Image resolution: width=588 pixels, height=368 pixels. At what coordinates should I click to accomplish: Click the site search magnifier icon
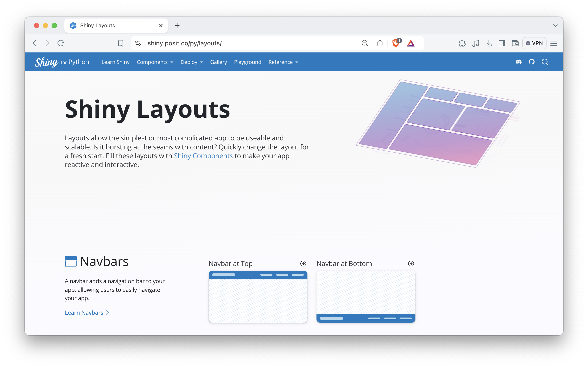pyautogui.click(x=545, y=62)
